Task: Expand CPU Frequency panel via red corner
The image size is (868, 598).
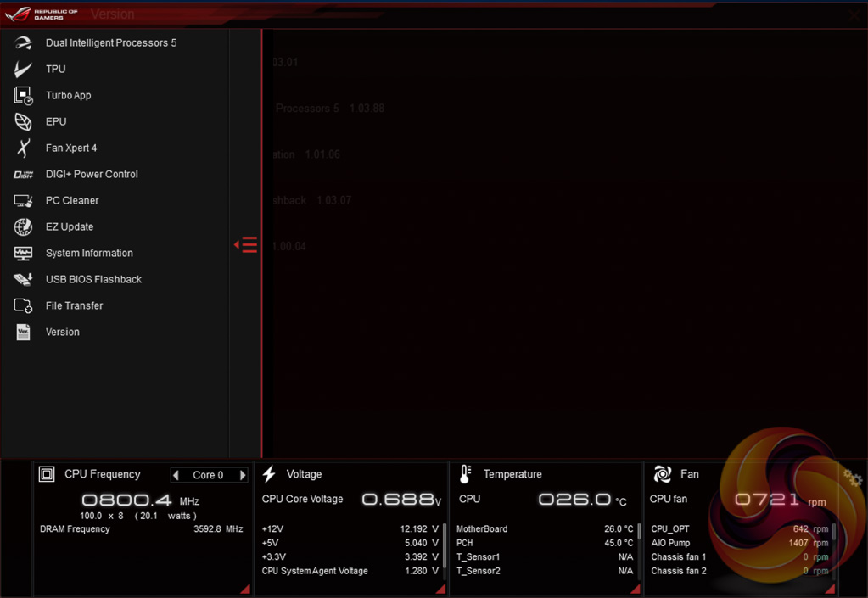Action: pos(245,589)
